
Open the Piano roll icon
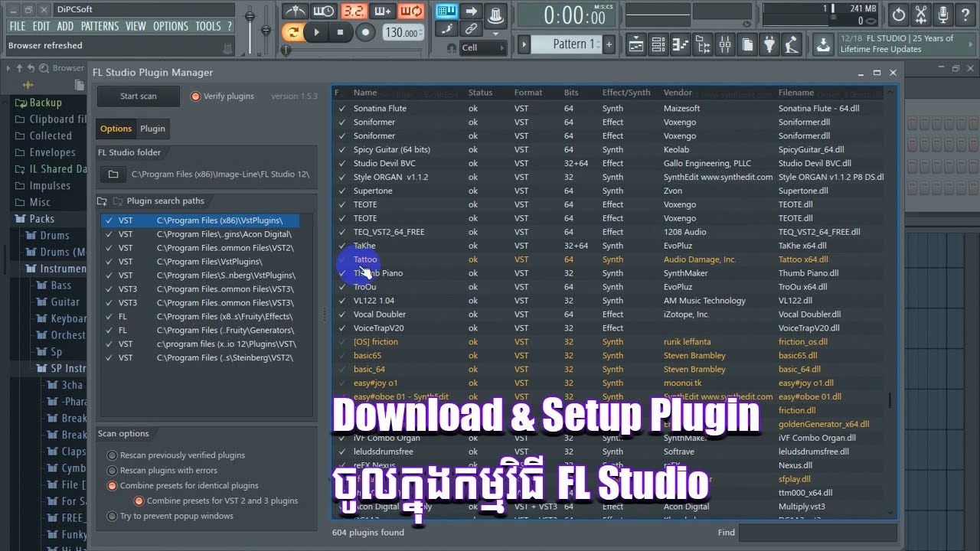tap(681, 44)
